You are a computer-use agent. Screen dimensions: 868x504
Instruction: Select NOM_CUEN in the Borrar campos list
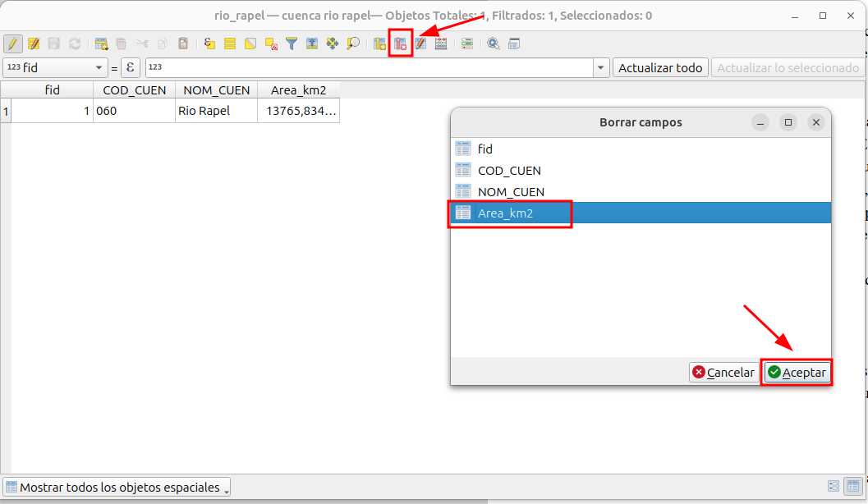click(510, 192)
